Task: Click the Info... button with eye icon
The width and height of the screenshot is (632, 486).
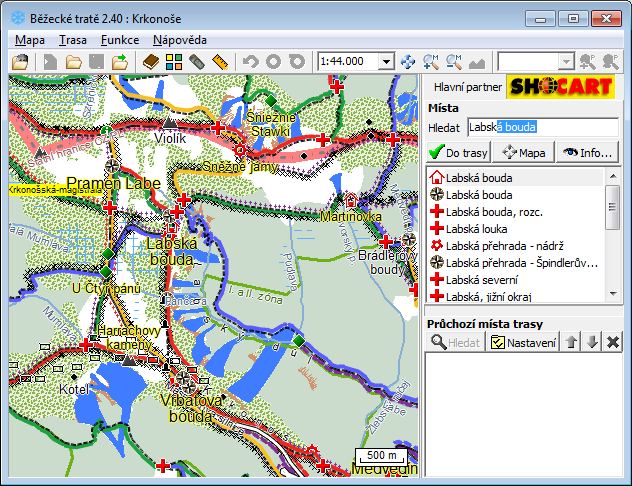Action: (587, 152)
